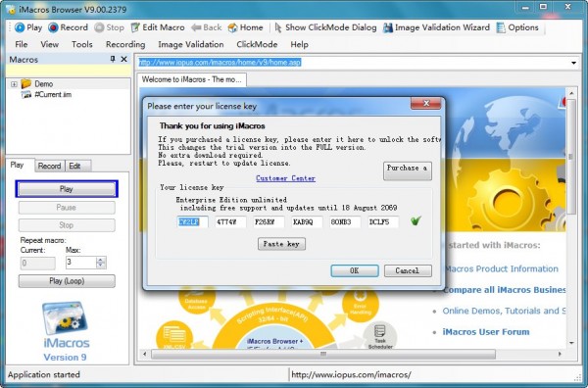Switch to the Record tab
This screenshot has width=588, height=388.
50,166
